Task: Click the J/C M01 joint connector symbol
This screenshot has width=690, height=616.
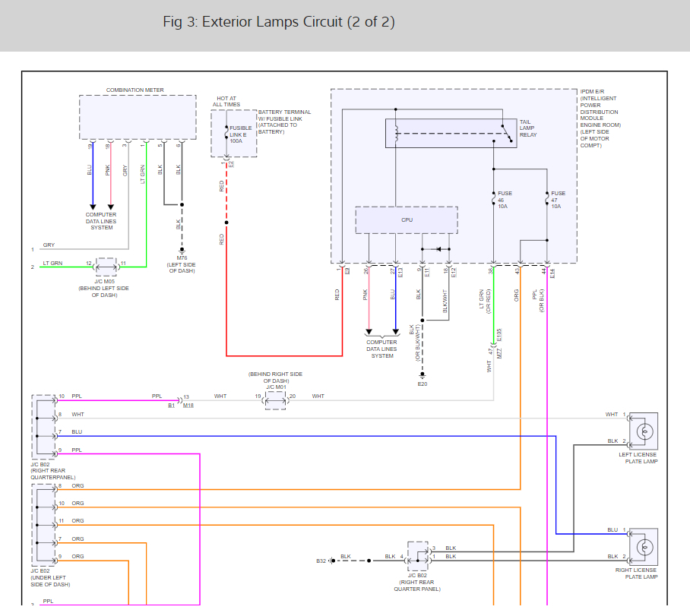Action: point(276,401)
